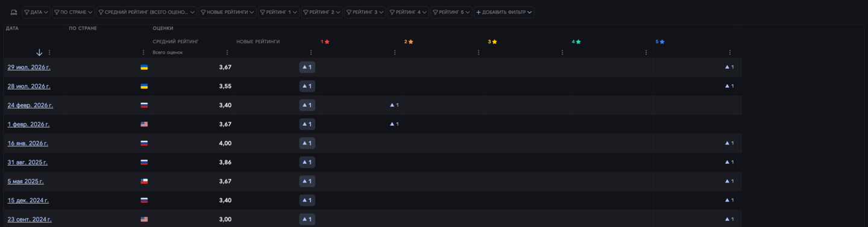
Task: Click the По стране column header
Action: (x=83, y=28)
